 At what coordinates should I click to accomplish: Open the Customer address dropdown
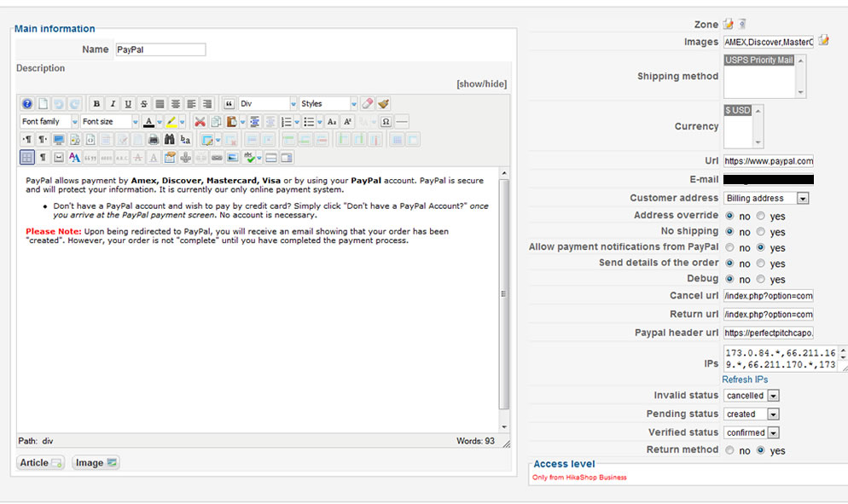(766, 199)
